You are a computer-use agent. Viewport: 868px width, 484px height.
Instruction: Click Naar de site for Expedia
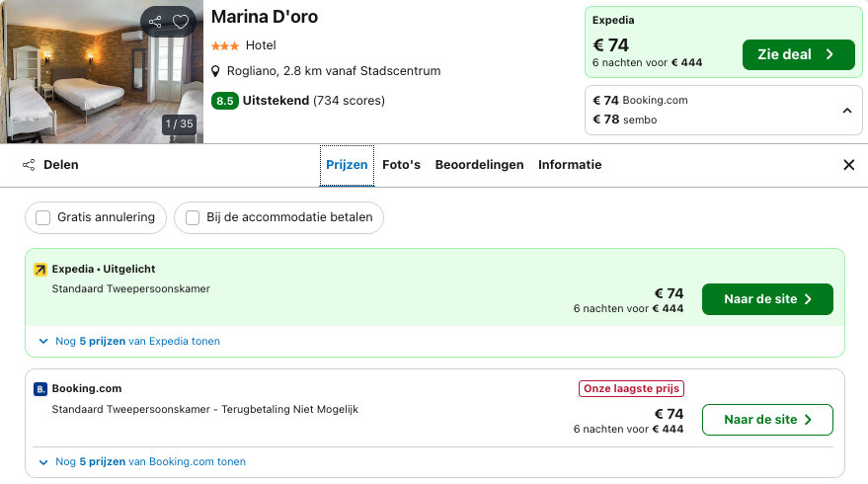(x=767, y=299)
